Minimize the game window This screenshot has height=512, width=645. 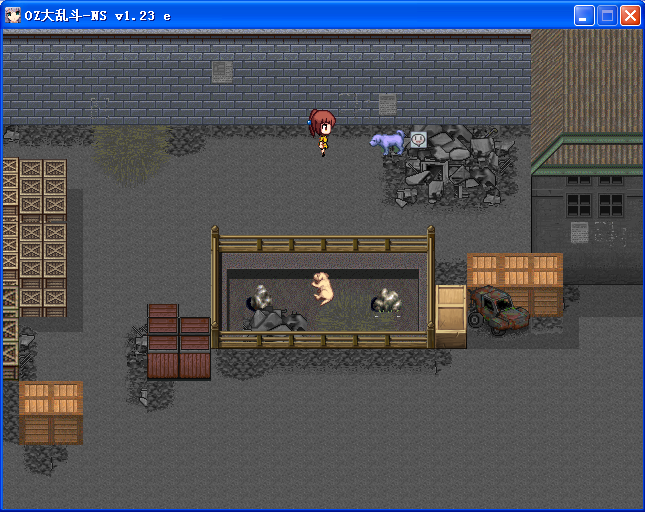(584, 16)
